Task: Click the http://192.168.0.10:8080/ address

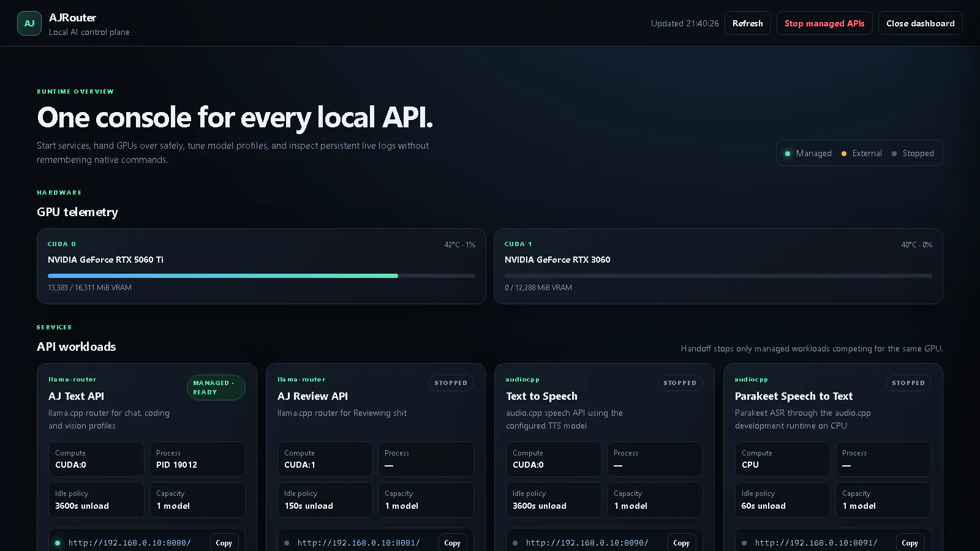Action: coord(130,543)
